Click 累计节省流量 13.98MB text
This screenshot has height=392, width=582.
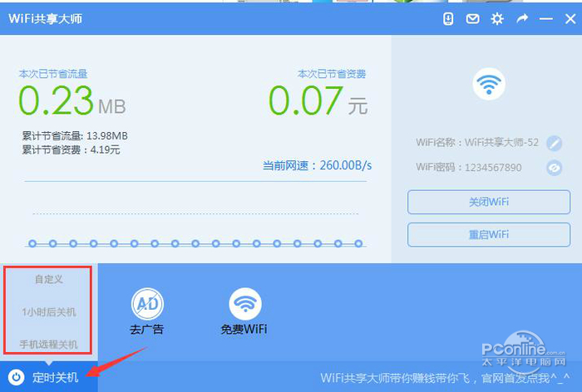coord(75,136)
